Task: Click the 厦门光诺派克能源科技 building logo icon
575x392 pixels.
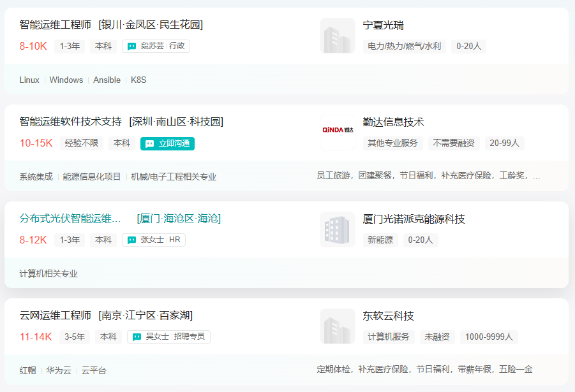Action: tap(338, 229)
